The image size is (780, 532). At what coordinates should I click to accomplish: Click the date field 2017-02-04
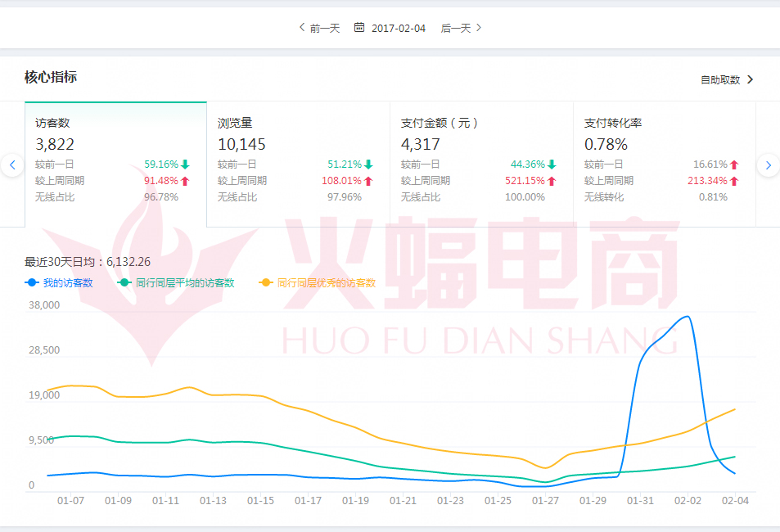[399, 29]
